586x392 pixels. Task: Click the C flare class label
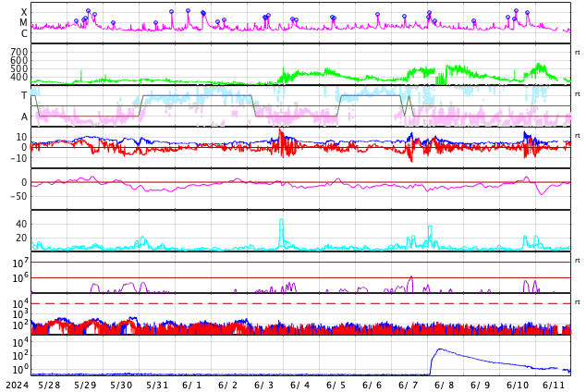click(x=24, y=33)
